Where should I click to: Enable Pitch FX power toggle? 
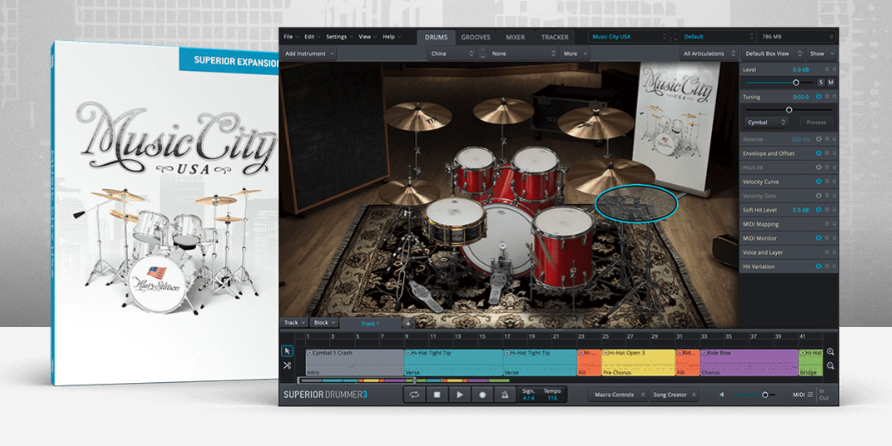point(819,167)
